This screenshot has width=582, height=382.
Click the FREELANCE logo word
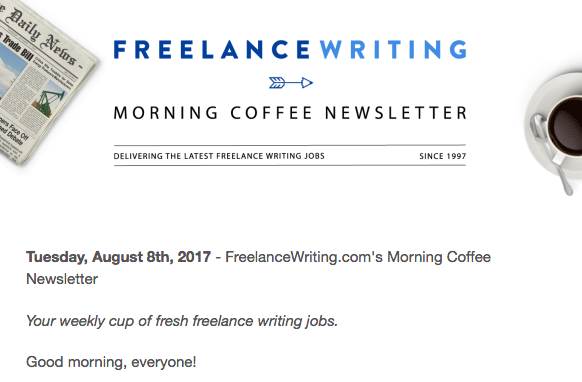coord(212,49)
